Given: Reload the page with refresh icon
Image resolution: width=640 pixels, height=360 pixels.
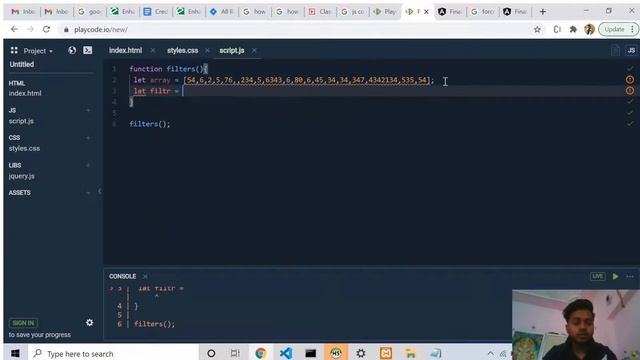Looking at the screenshot, I should point(46,29).
